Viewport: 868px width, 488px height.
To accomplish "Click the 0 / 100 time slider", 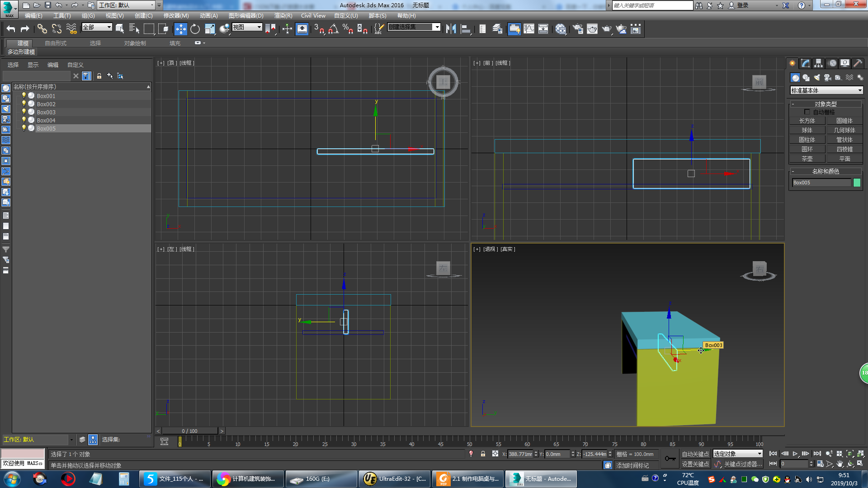I will pos(190,431).
